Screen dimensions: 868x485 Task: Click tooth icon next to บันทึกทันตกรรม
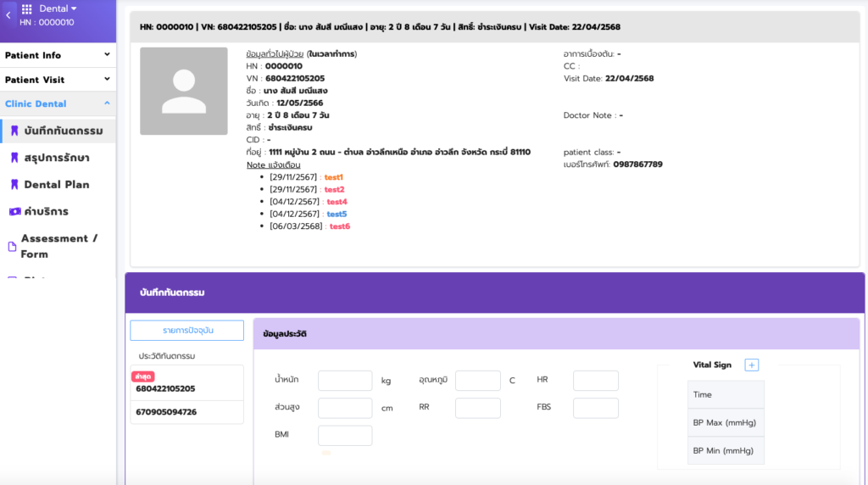coord(14,131)
